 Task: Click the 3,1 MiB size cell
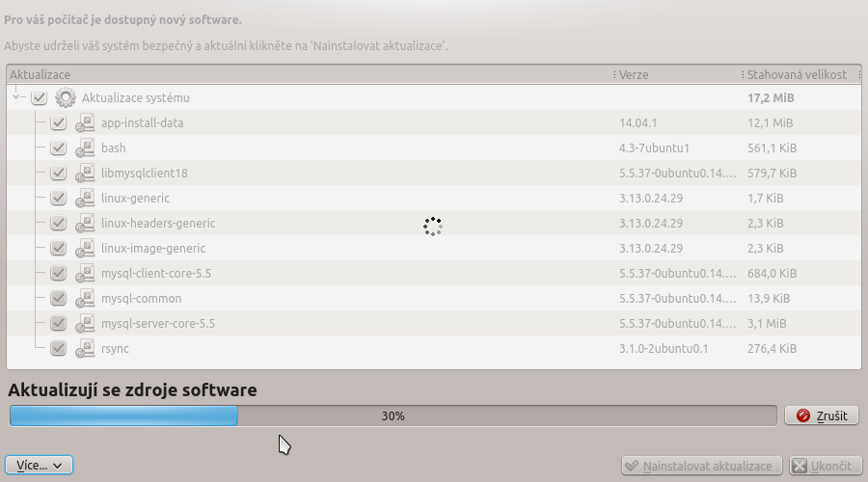767,323
